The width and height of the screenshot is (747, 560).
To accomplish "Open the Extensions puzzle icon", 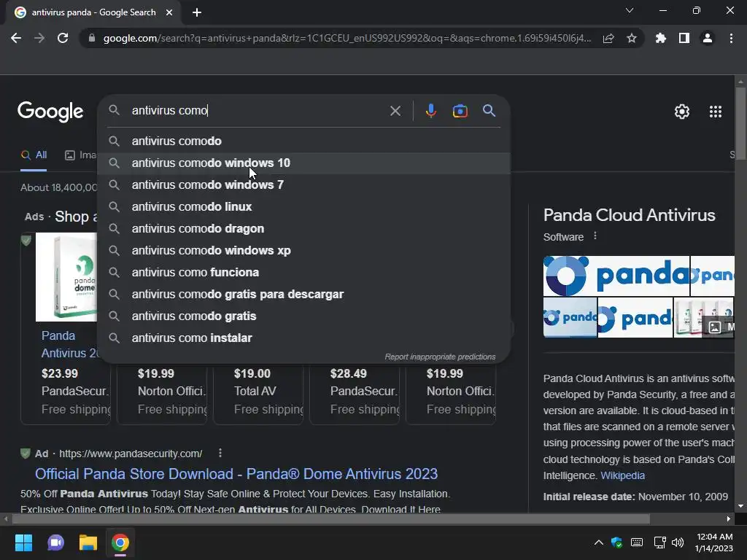I will (661, 38).
